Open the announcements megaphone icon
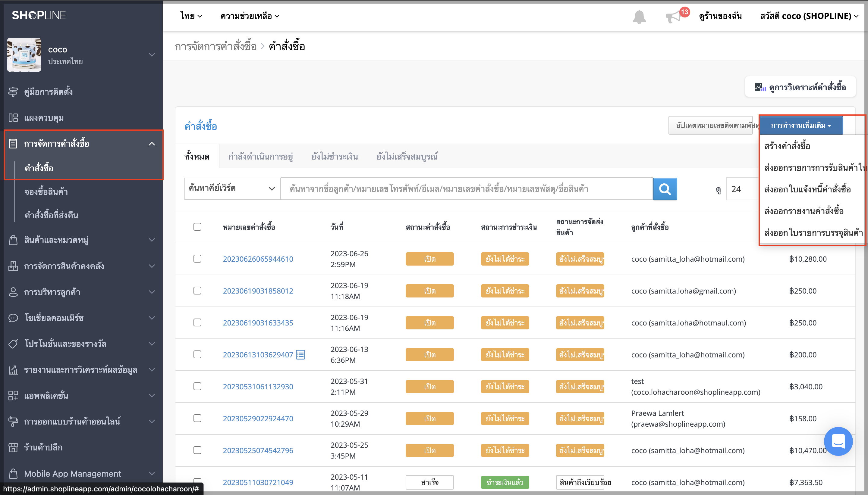The image size is (868, 495). 673,17
